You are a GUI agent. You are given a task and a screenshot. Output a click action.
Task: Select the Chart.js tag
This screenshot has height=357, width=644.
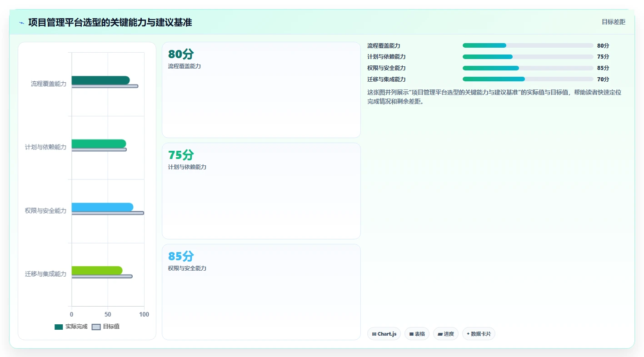pyautogui.click(x=384, y=334)
